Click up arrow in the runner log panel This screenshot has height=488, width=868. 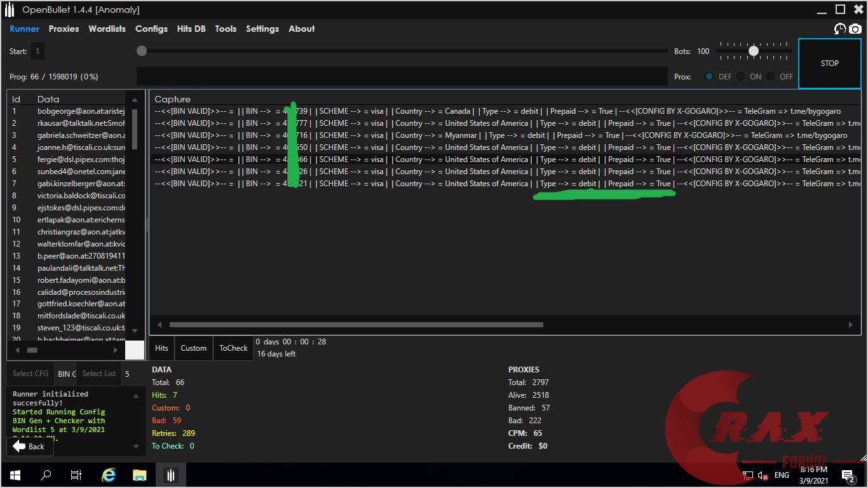(135, 396)
